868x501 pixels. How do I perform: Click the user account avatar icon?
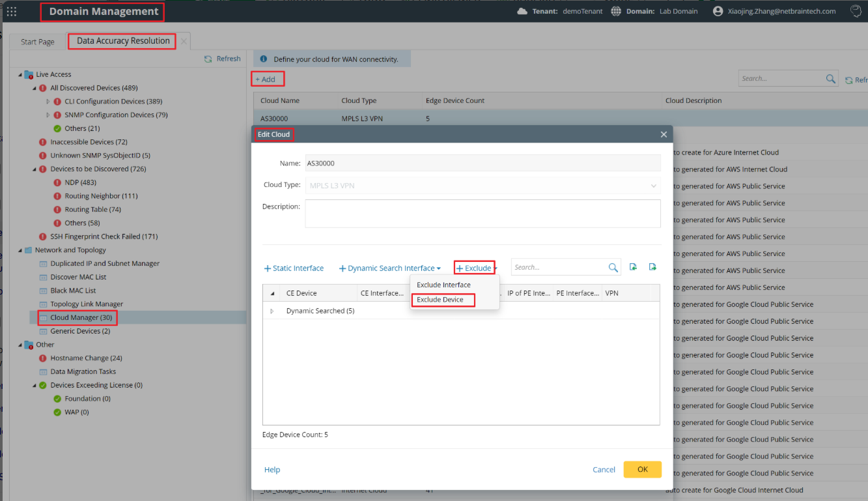pos(718,11)
